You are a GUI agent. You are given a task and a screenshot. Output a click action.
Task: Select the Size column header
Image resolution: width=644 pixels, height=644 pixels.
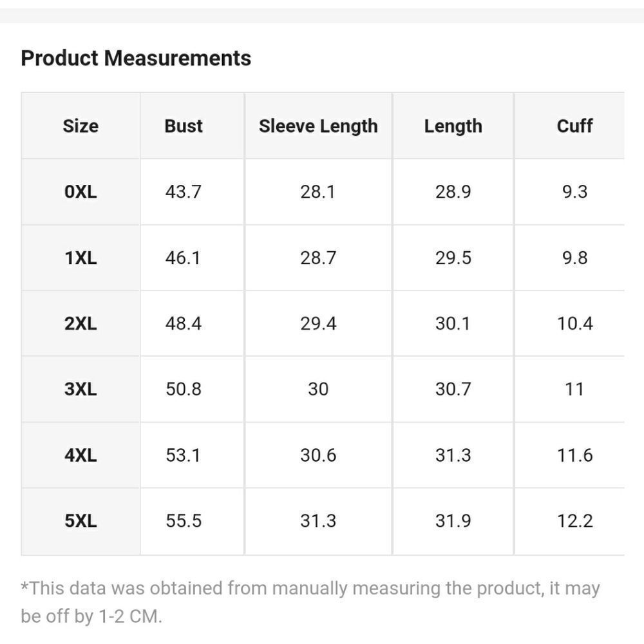click(x=80, y=126)
